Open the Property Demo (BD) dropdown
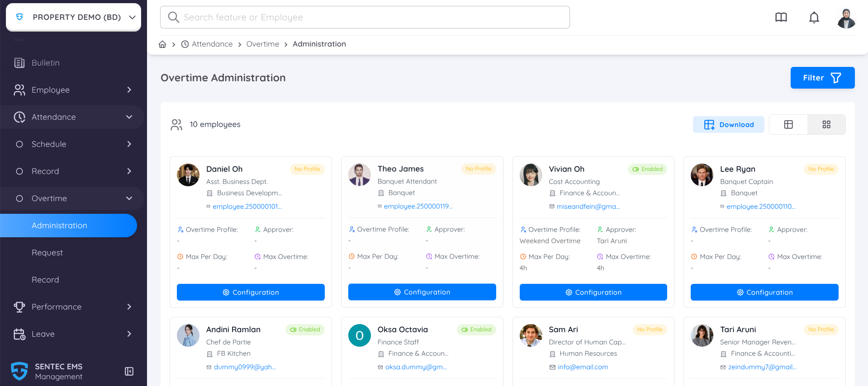The height and width of the screenshot is (386, 868). (x=74, y=17)
